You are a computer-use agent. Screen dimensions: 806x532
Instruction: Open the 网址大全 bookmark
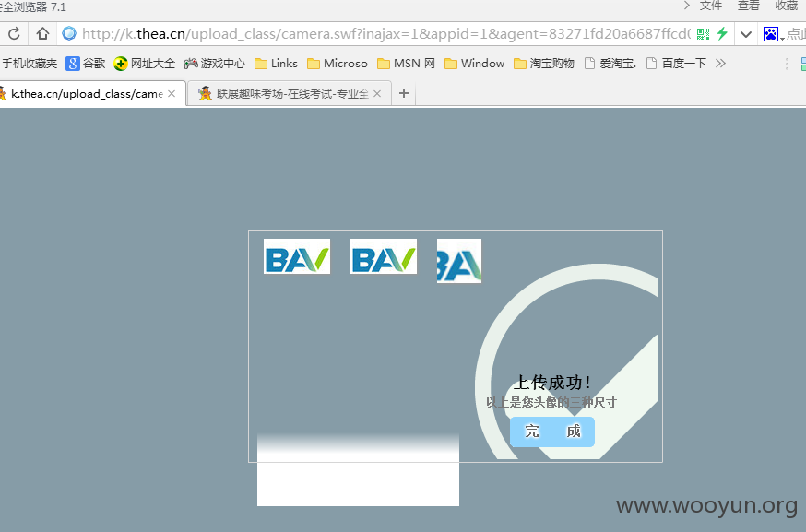[x=145, y=64]
